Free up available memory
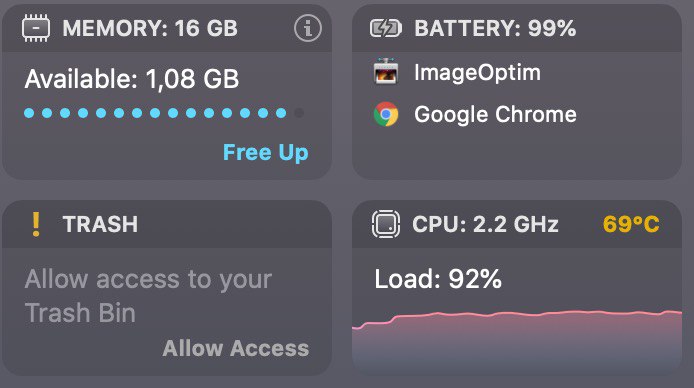The width and height of the screenshot is (694, 388). 266,153
